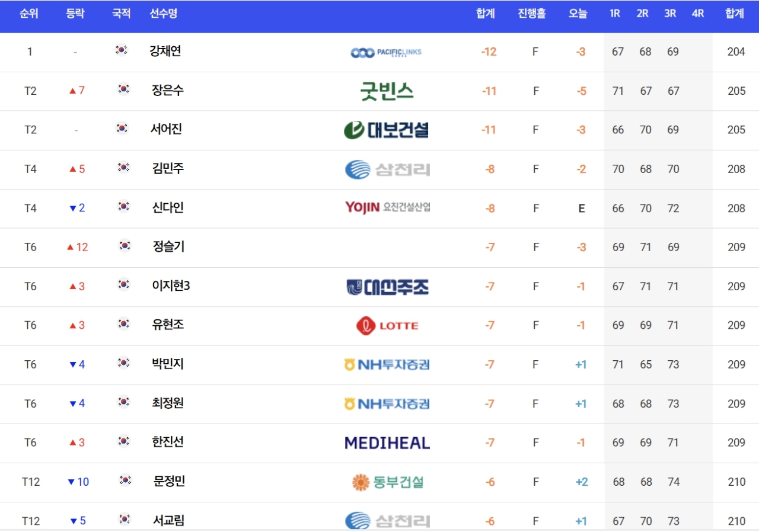Click the Korean flag beside 강채연
Viewport: 759px width, 532px height.
click(x=121, y=50)
